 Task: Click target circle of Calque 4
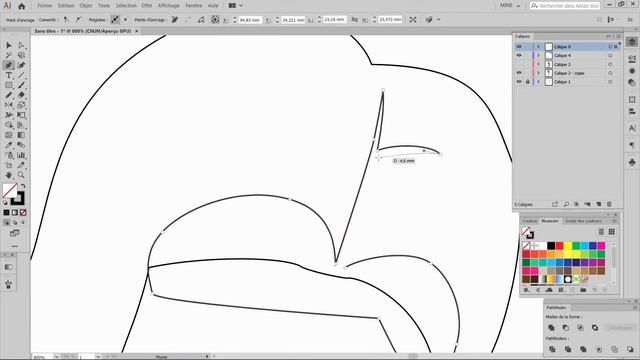point(610,56)
